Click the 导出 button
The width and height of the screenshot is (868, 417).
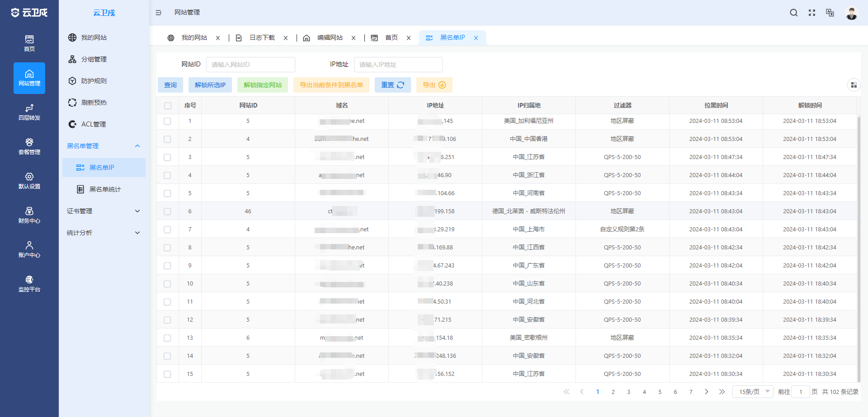[x=434, y=85]
